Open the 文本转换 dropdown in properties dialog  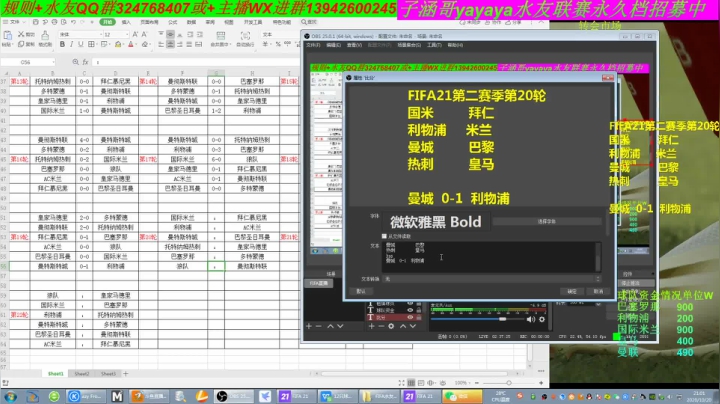click(x=492, y=279)
